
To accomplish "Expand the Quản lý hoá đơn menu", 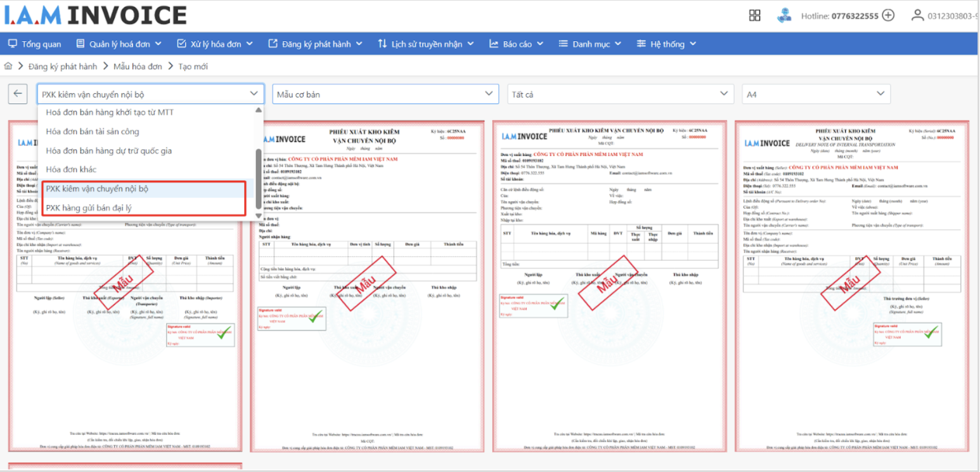I will (119, 44).
